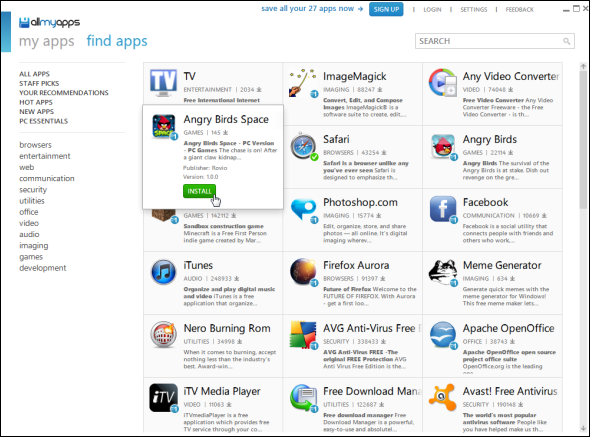Open the office category
Image resolution: width=590 pixels, height=437 pixels.
point(29,212)
